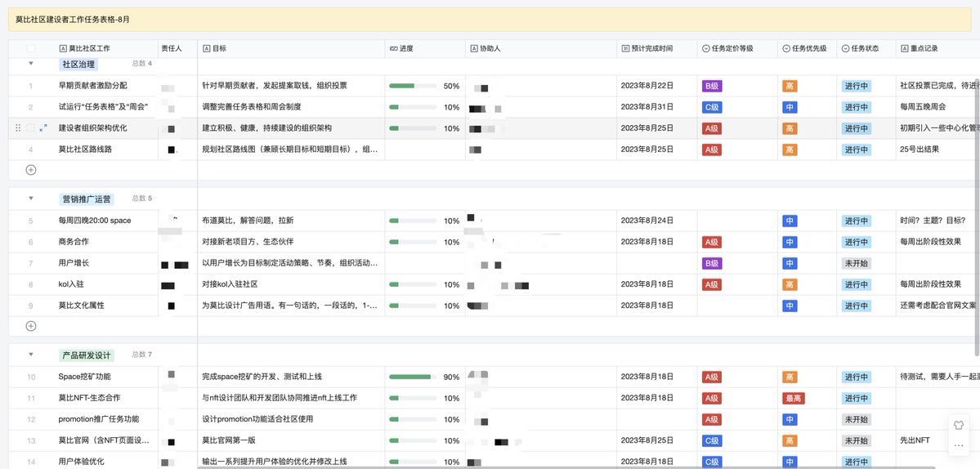The width and height of the screenshot is (980, 469).
Task: Click the select icon in 任务定价等级 header
Action: (x=705, y=48)
